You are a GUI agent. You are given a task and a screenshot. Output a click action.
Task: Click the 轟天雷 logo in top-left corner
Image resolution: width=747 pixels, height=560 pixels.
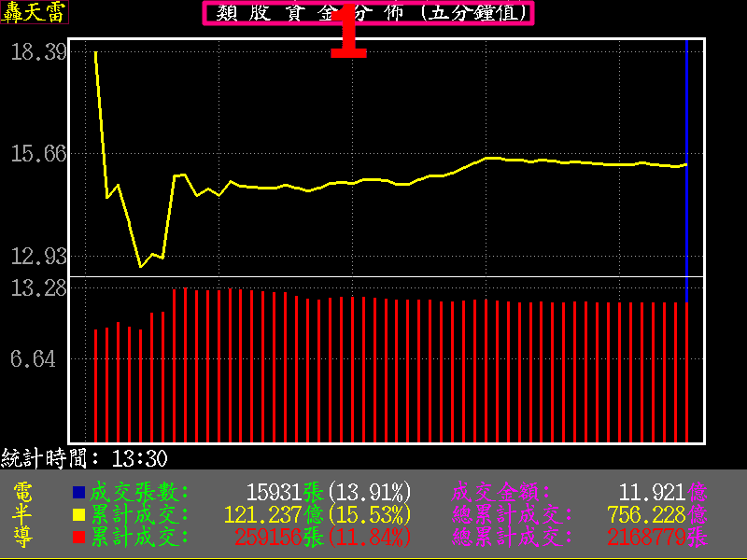tap(34, 12)
